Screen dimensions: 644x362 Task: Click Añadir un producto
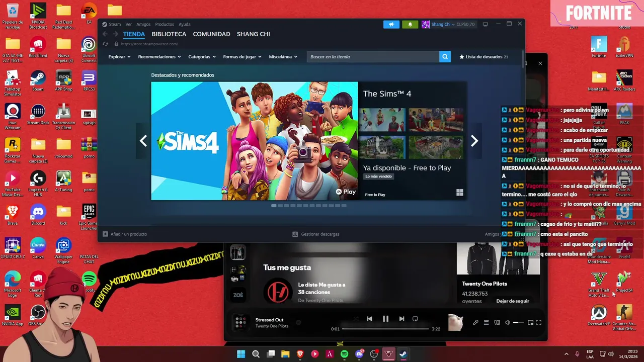(125, 234)
